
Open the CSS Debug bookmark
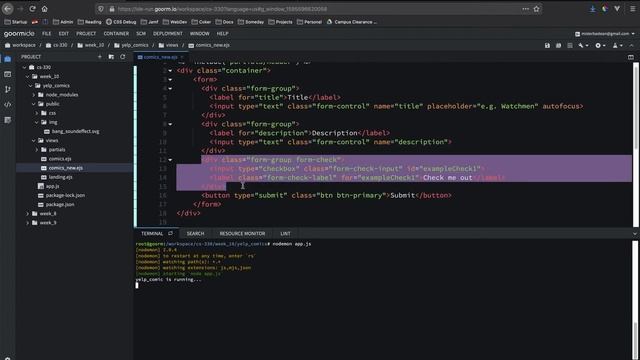[x=121, y=22]
